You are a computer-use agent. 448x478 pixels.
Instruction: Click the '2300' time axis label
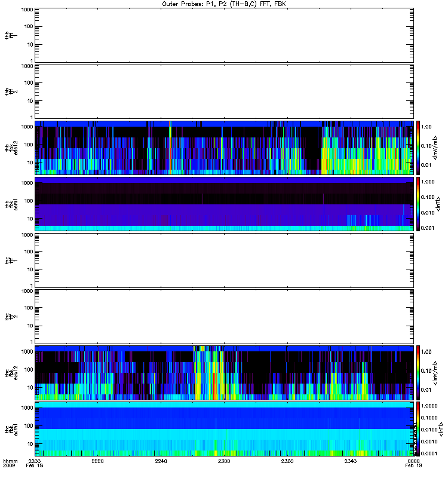tap(224, 461)
